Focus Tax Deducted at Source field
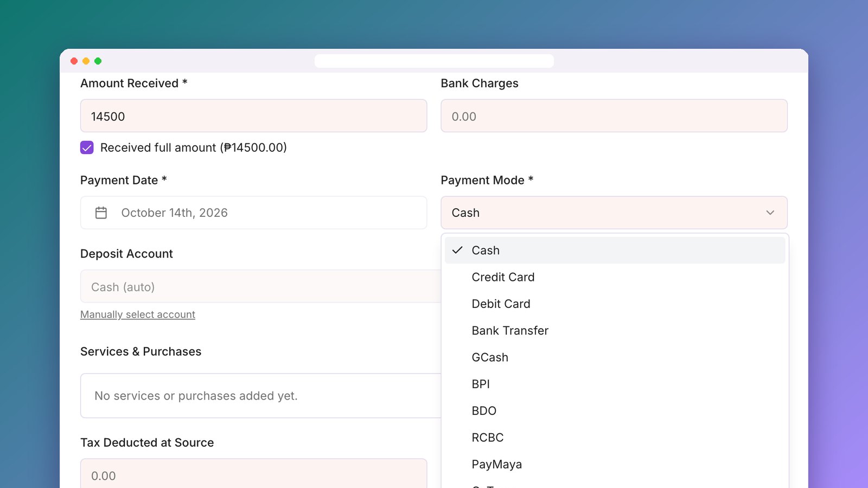The image size is (868, 488). (x=253, y=473)
